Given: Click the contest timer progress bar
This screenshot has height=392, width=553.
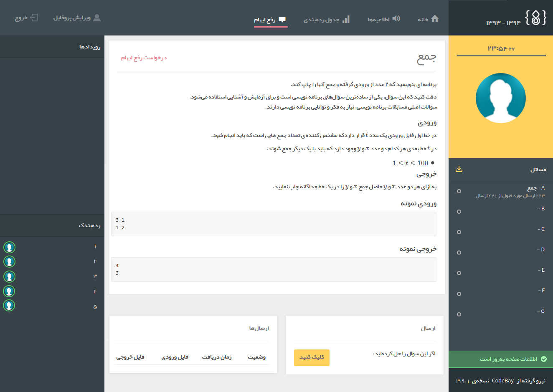Looking at the screenshot, I should tap(501, 55).
